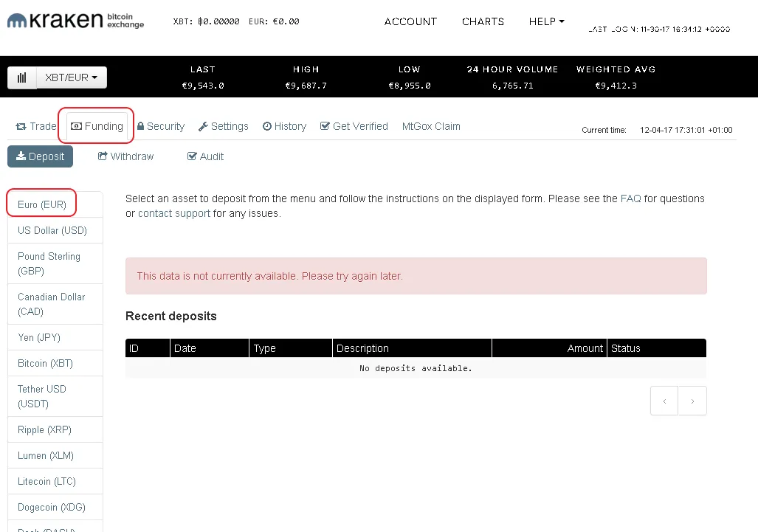Select US Dollar (USD) asset
Image resolution: width=758 pixels, height=532 pixels.
pos(55,230)
